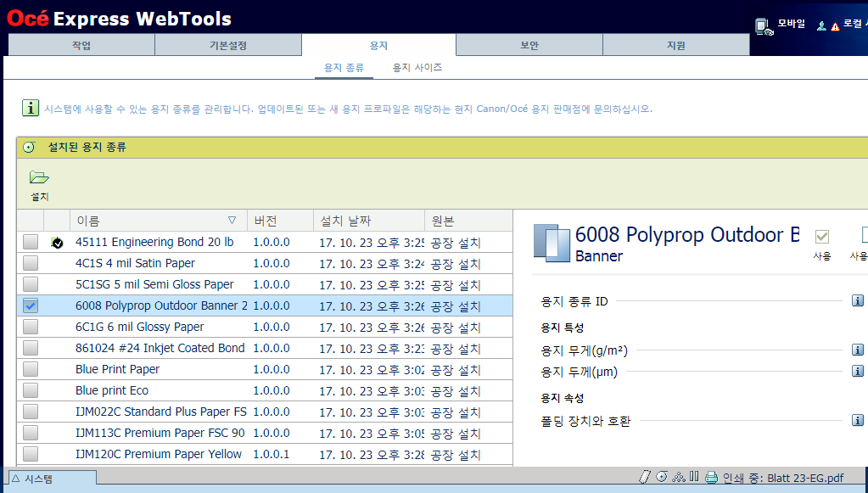
Task: Check the box for IJM113C Premium Paper FSC 90
Action: point(31,433)
